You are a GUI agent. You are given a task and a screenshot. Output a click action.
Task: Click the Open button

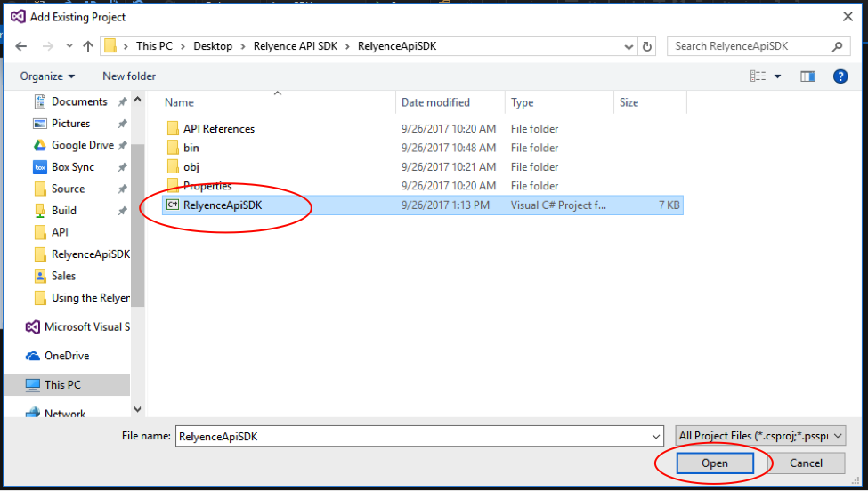pyautogui.click(x=714, y=463)
